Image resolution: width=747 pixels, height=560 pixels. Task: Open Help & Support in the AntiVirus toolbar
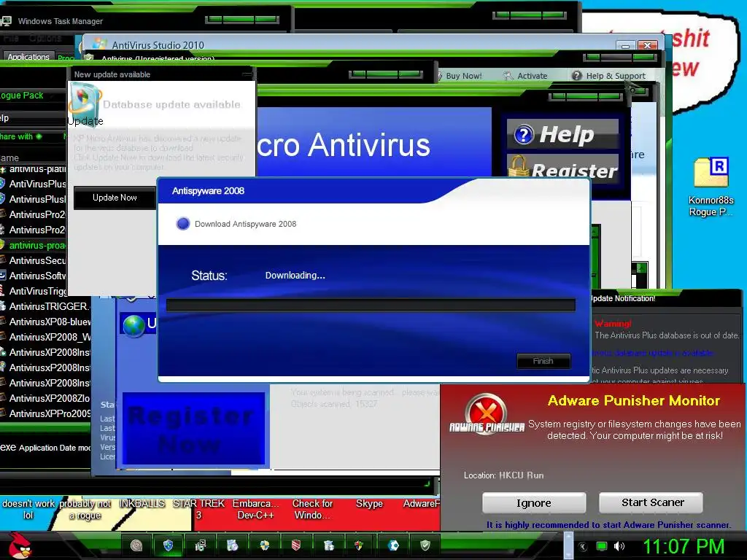[609, 76]
